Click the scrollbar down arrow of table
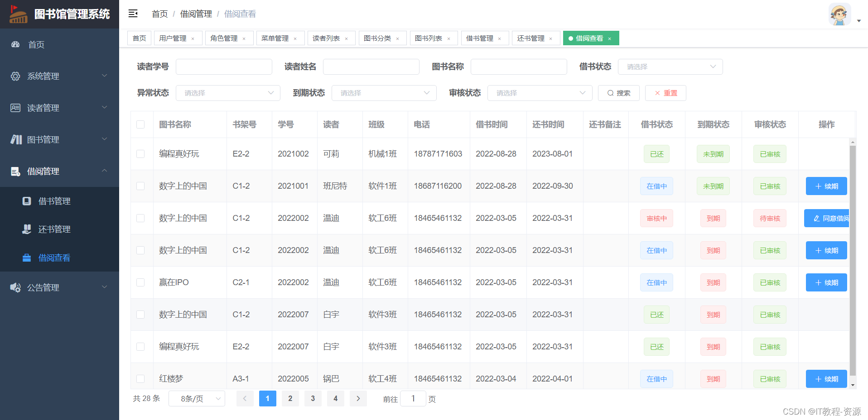Viewport: 868px width, 420px height. coord(853,385)
